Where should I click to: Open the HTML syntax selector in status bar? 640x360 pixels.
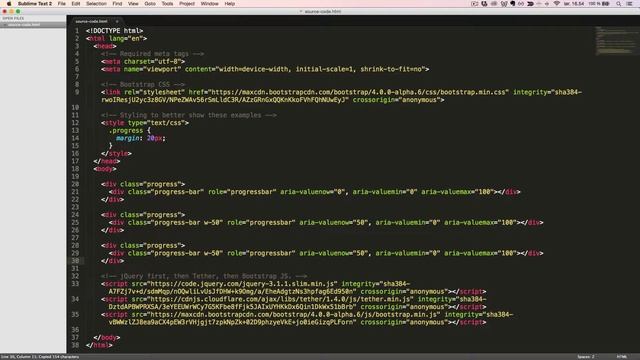pyautogui.click(x=622, y=357)
